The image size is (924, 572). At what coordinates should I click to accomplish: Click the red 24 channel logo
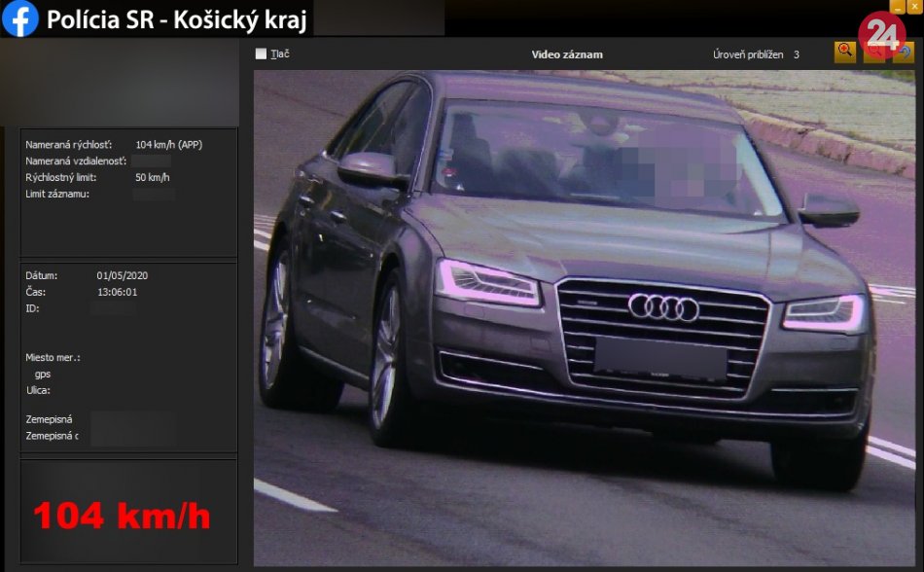pos(881,34)
